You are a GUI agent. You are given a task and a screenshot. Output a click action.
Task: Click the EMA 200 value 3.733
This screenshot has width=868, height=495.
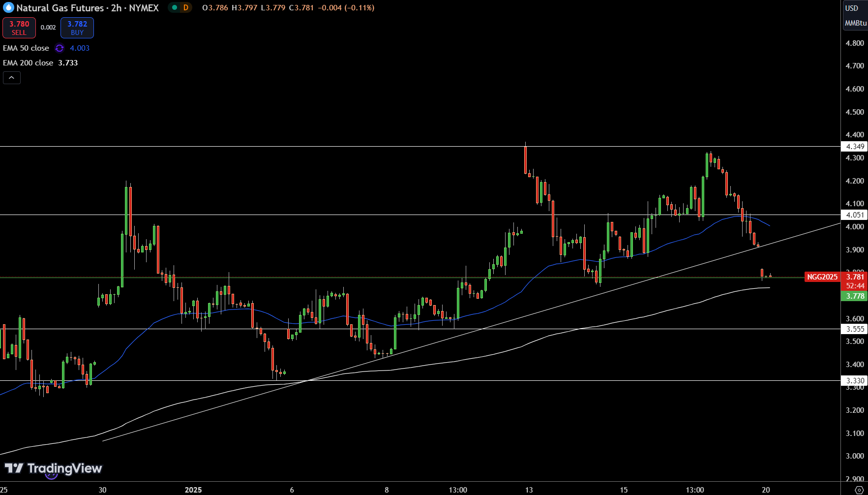click(68, 63)
